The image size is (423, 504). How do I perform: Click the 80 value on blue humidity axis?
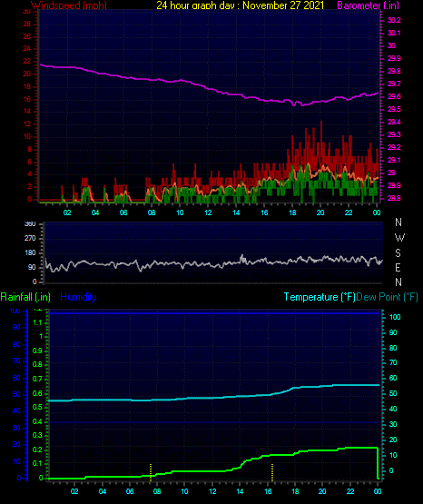pos(16,344)
